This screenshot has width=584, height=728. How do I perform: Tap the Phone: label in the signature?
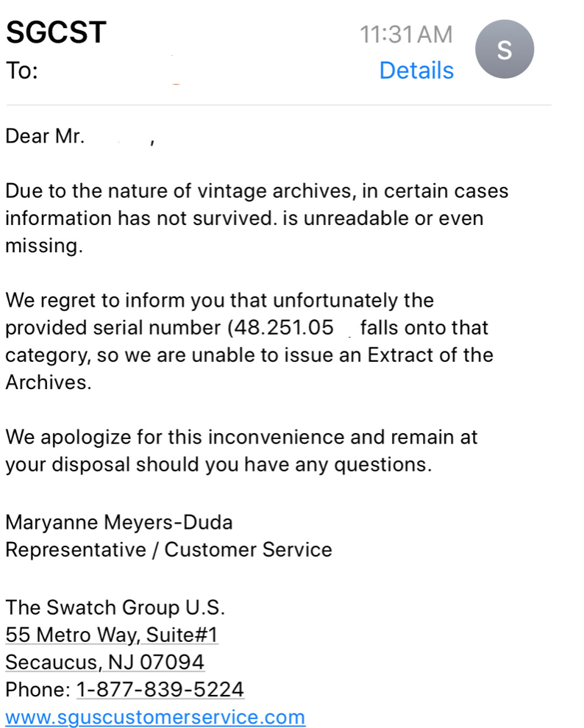coord(37,689)
